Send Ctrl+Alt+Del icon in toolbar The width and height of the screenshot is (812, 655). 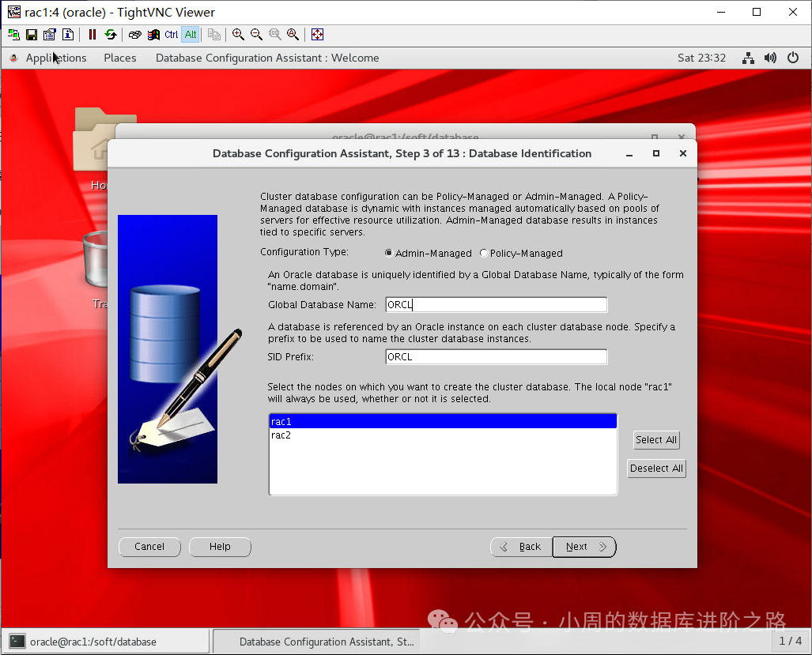coord(134,35)
